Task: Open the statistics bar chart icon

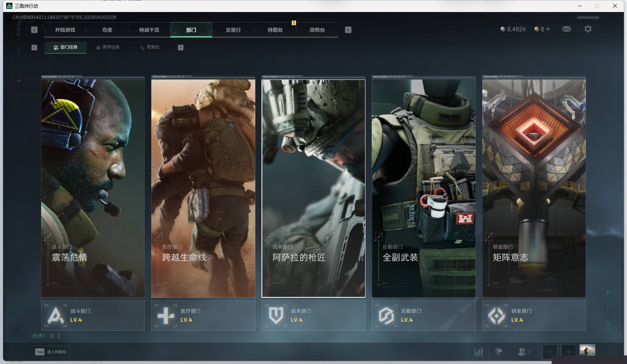Action: click(479, 352)
